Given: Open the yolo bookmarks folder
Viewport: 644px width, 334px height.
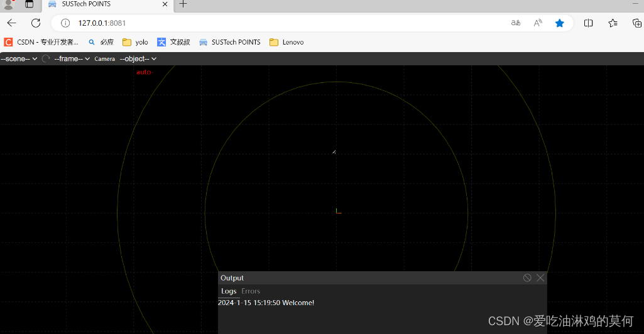Looking at the screenshot, I should tap(135, 42).
